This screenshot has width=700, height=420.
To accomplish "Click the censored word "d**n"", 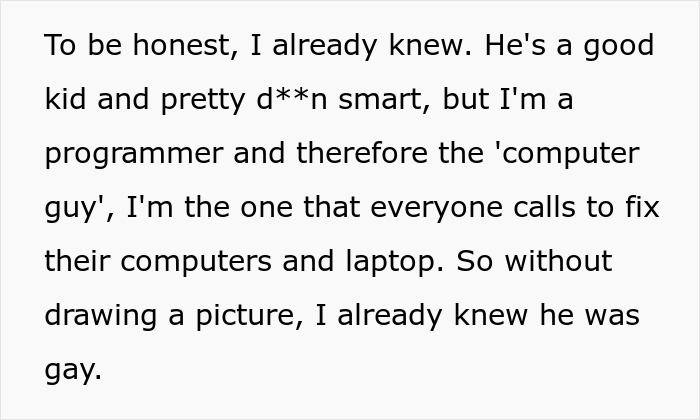I will [x=292, y=99].
